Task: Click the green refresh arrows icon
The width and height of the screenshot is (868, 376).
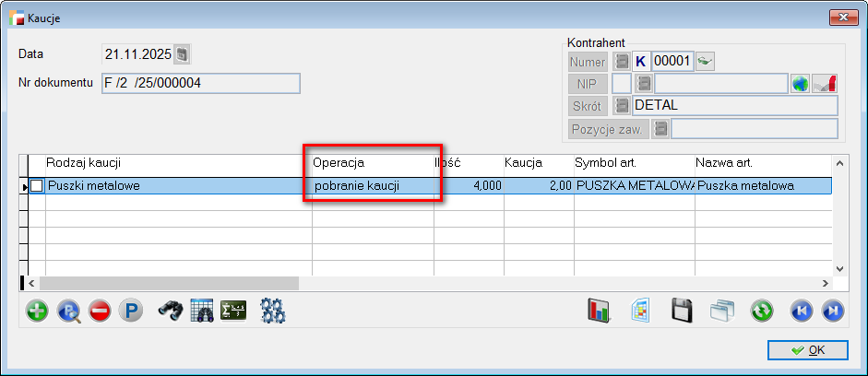Action: (x=761, y=311)
